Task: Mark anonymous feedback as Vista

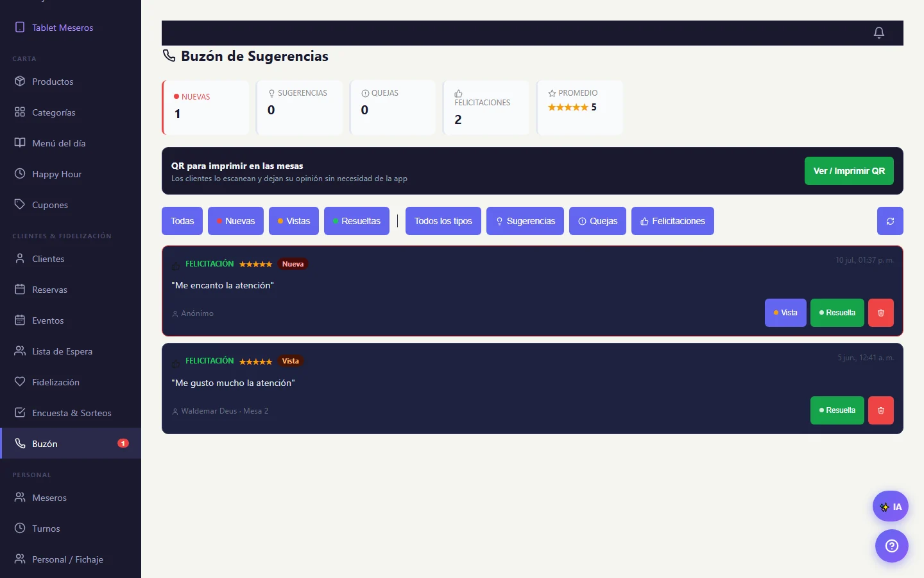Action: pos(785,313)
